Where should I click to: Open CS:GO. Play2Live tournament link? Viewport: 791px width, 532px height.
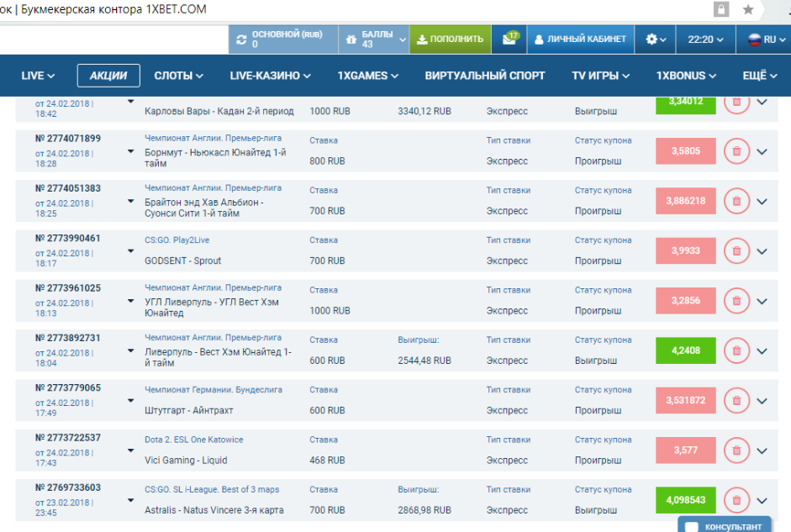[x=177, y=240]
